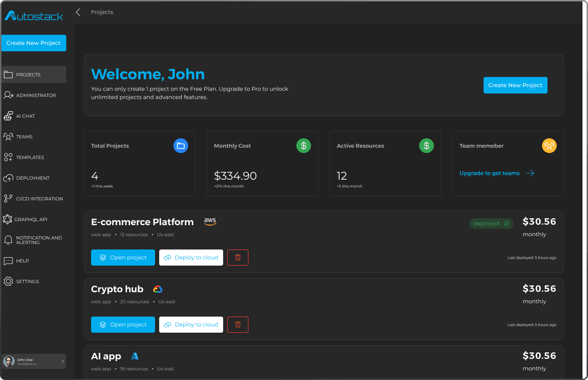The width and height of the screenshot is (588, 380).
Task: Open Notification and Alerting section
Action: pos(34,240)
